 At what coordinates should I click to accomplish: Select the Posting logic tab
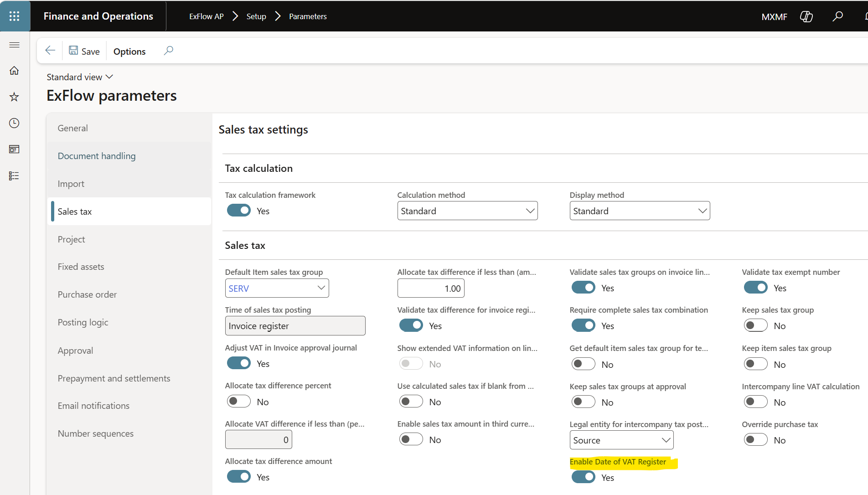point(129,322)
